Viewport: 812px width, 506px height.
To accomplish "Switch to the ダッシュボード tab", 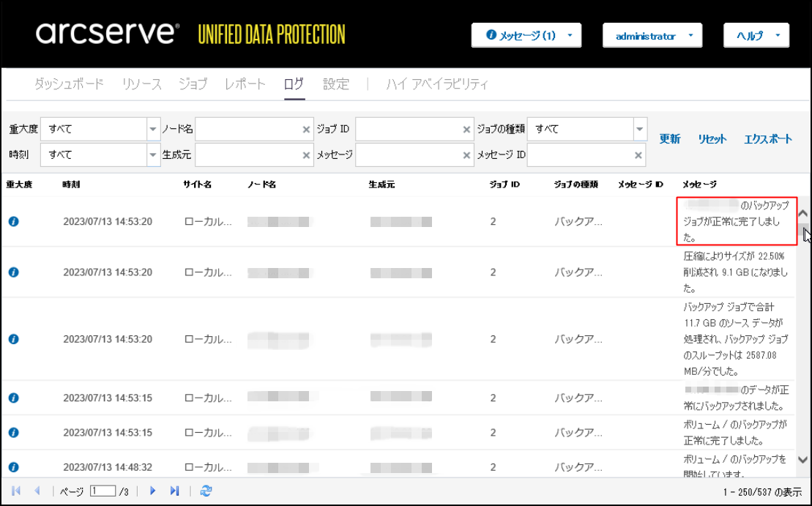I will point(69,84).
